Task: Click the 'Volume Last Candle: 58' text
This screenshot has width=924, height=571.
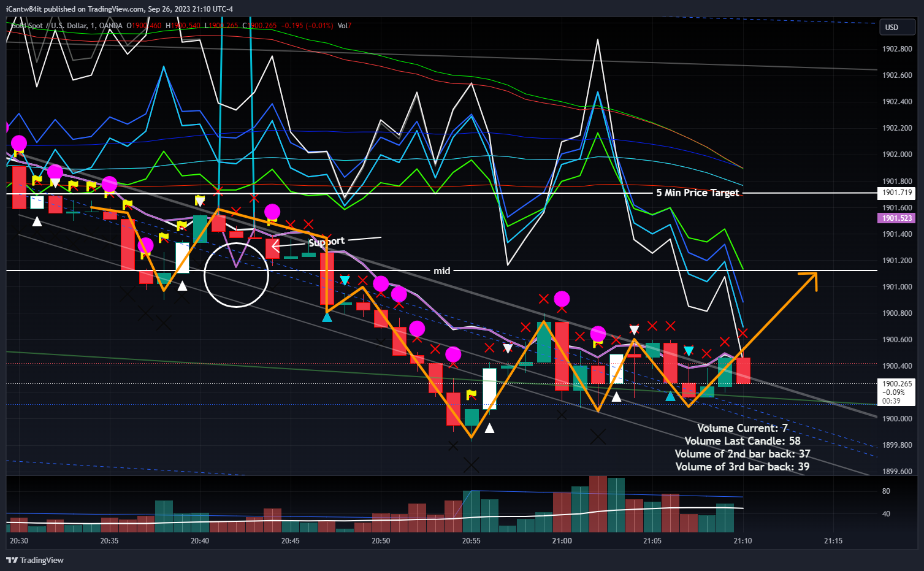Action: pos(742,441)
